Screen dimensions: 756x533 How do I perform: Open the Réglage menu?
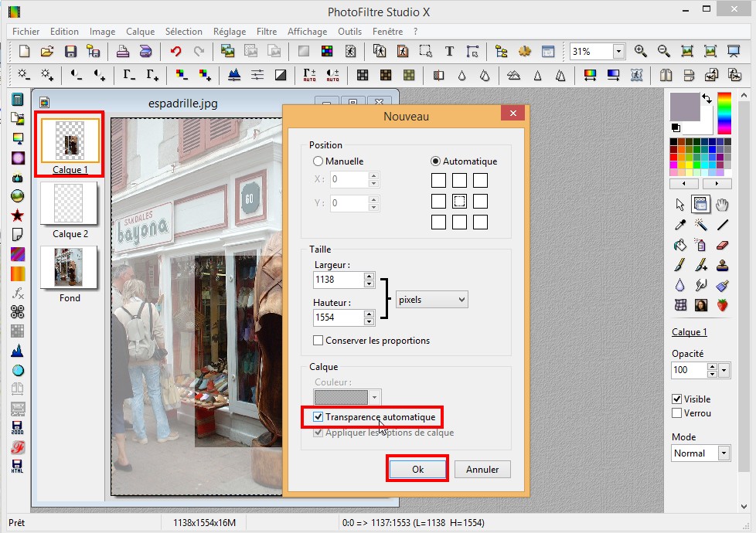(x=230, y=32)
